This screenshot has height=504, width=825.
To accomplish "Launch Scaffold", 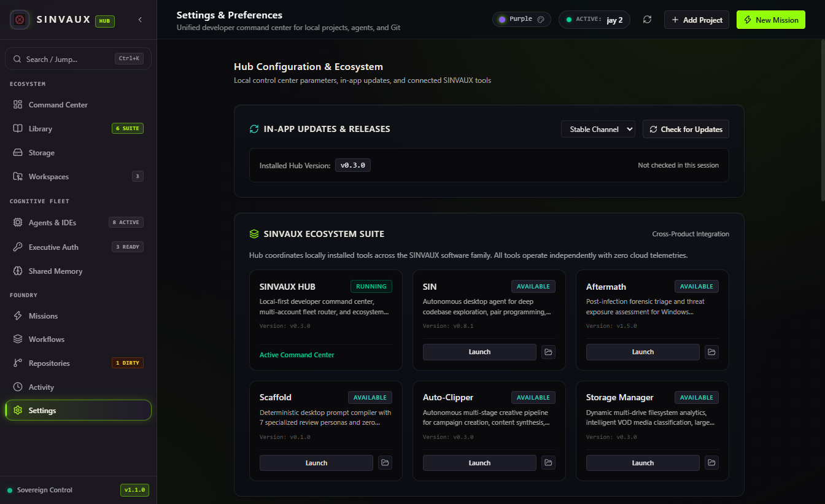I will [316, 463].
